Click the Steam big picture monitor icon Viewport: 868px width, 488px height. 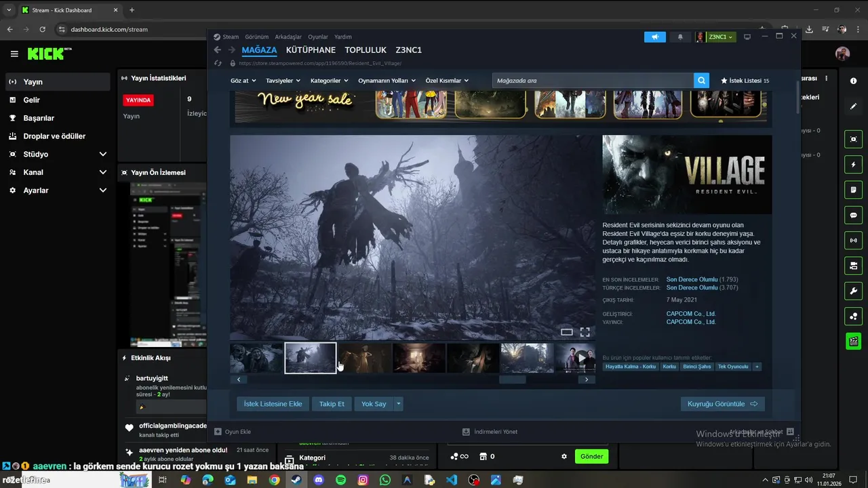point(747,37)
